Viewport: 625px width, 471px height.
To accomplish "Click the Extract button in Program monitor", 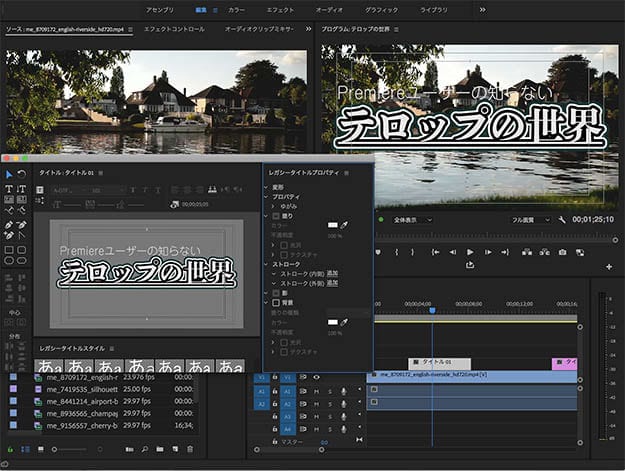I will coord(544,252).
